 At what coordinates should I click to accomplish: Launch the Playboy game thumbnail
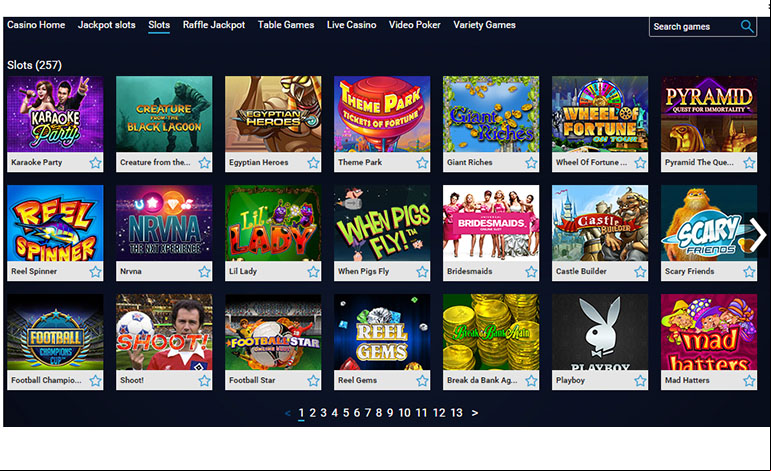click(x=600, y=332)
